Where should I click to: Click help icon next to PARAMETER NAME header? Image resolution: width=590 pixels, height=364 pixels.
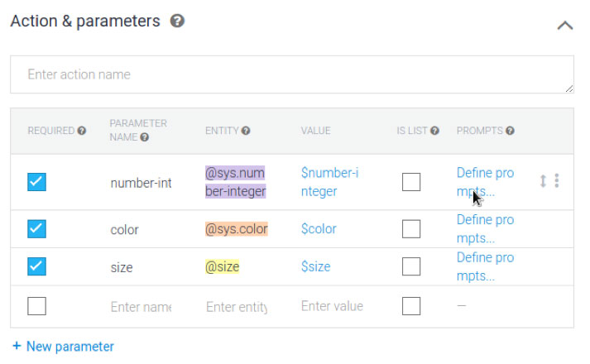[x=145, y=137]
